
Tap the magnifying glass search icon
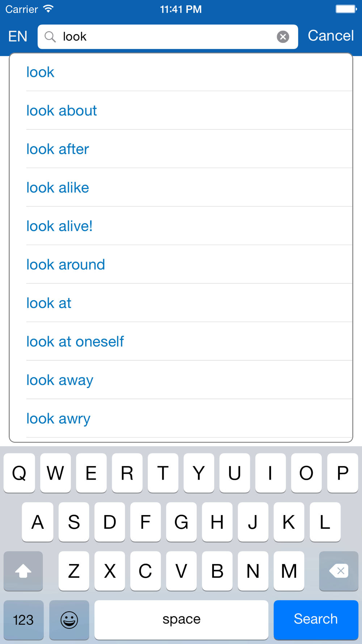[x=50, y=37]
